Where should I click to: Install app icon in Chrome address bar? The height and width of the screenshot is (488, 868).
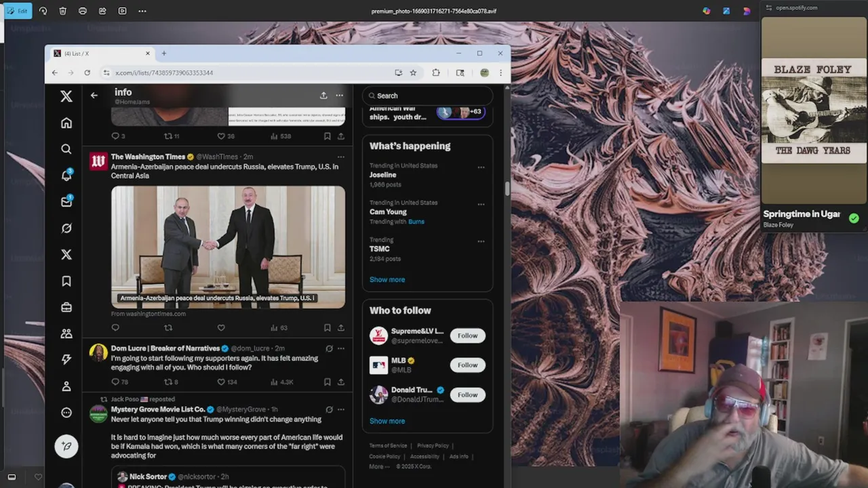click(x=398, y=73)
